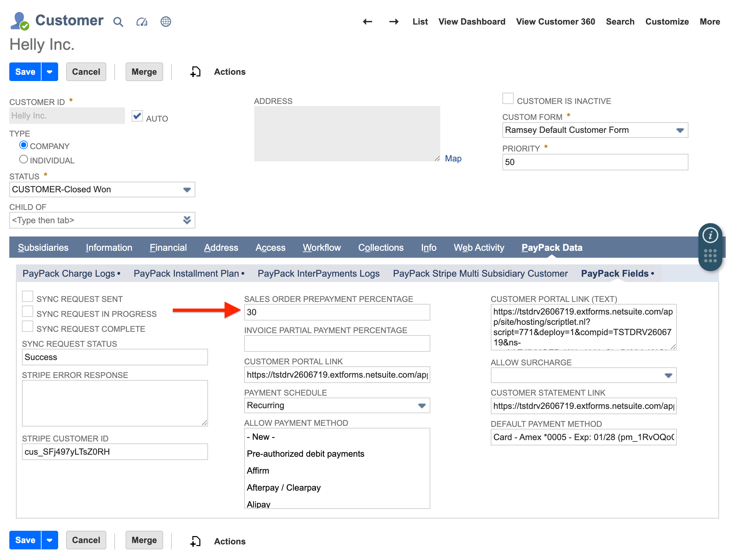This screenshot has width=731, height=560.
Task: Check the Customer Is Inactive checkbox
Action: tap(508, 99)
